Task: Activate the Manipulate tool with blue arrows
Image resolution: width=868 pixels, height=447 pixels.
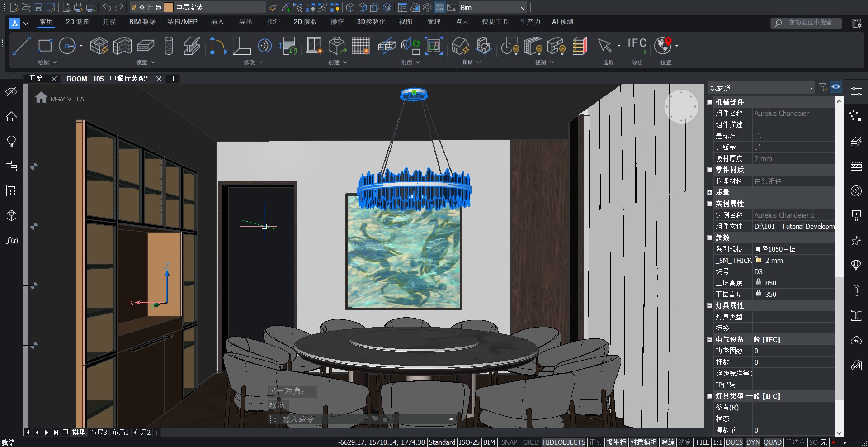Action: pyautogui.click(x=218, y=46)
